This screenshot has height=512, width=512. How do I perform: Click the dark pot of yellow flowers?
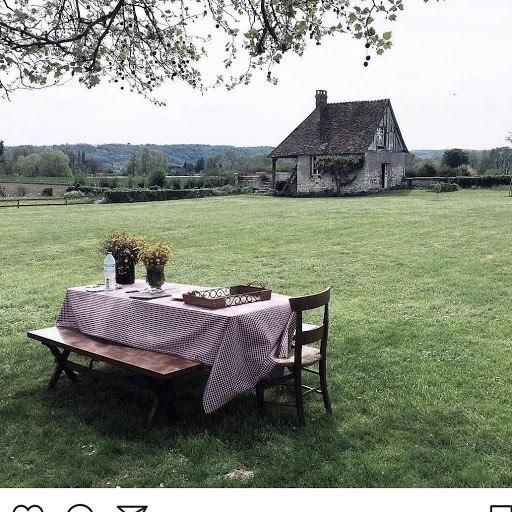[x=124, y=257]
